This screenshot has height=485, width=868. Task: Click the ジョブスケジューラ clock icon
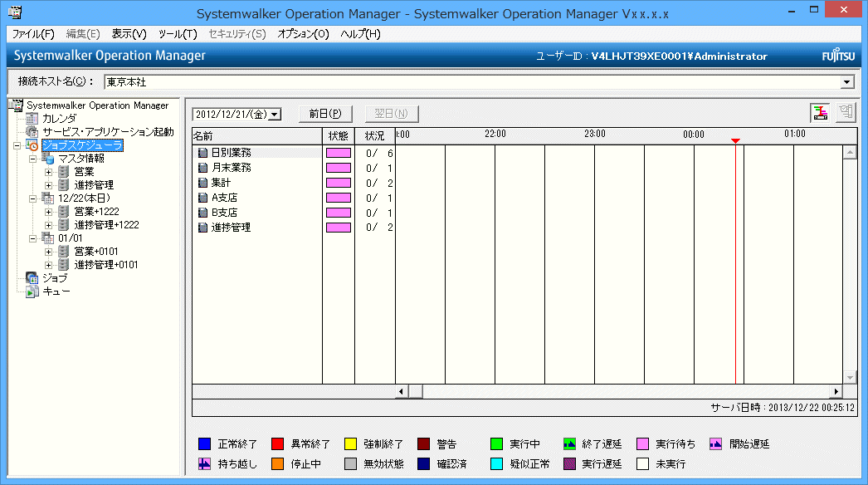32,145
